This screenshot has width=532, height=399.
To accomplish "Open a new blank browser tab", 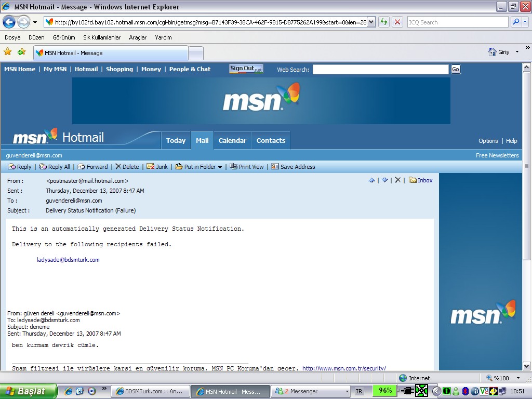I will coord(196,54).
